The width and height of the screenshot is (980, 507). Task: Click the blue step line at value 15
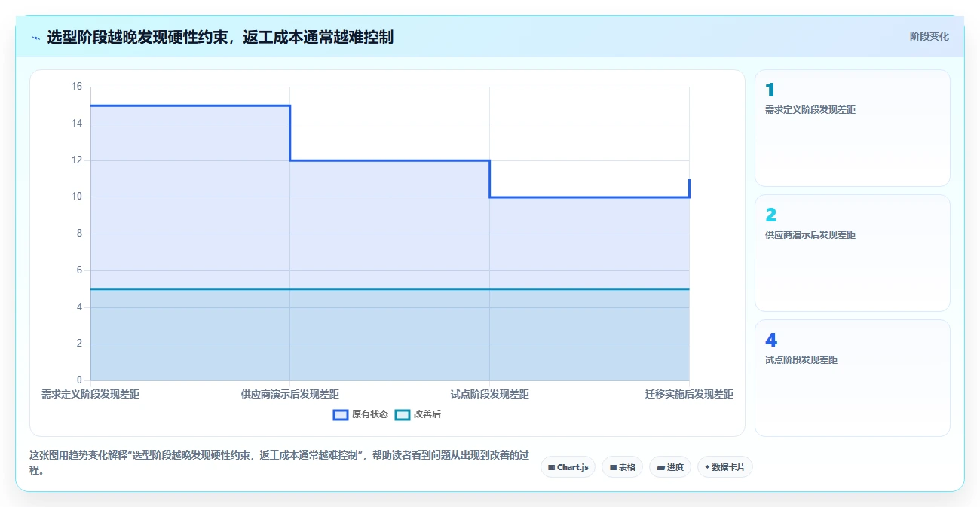pos(190,105)
